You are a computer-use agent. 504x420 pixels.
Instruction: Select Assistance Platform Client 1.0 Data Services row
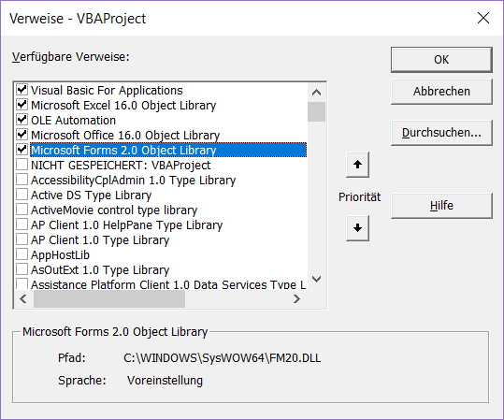168,284
